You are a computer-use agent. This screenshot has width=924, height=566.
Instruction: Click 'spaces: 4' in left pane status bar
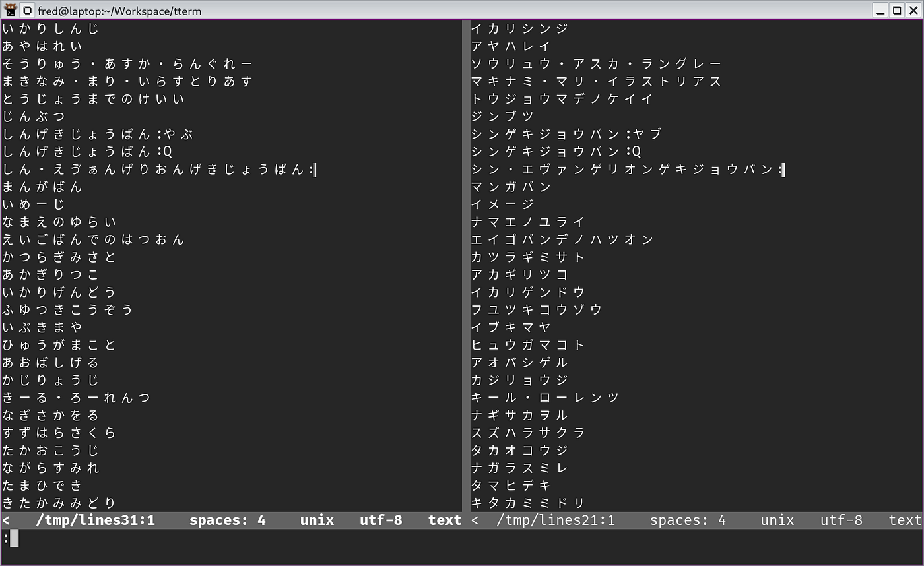coord(228,520)
